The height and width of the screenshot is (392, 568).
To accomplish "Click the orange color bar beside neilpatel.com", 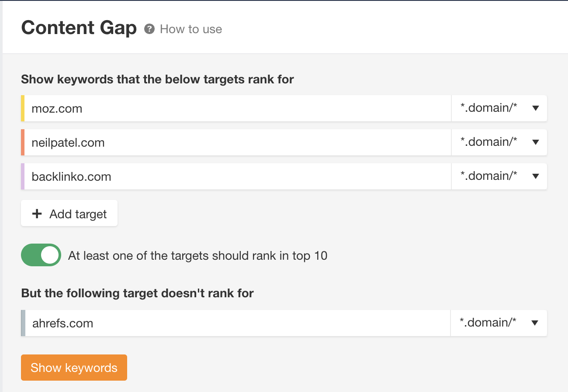I will 23,142.
